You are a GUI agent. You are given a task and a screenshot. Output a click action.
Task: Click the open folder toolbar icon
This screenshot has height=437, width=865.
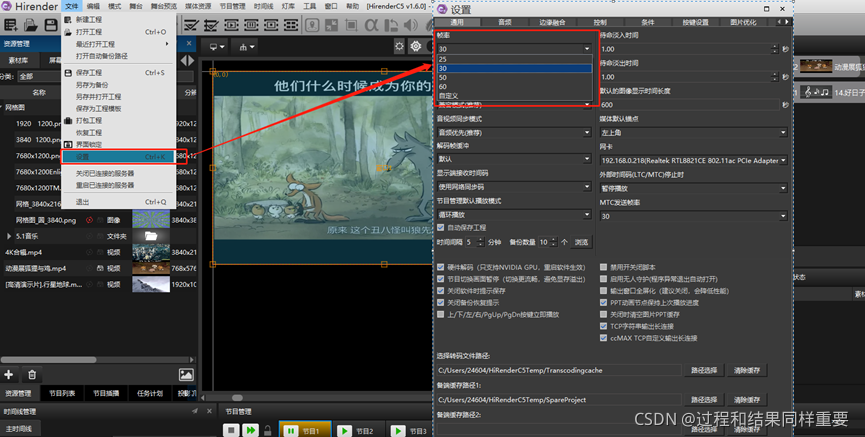31,25
